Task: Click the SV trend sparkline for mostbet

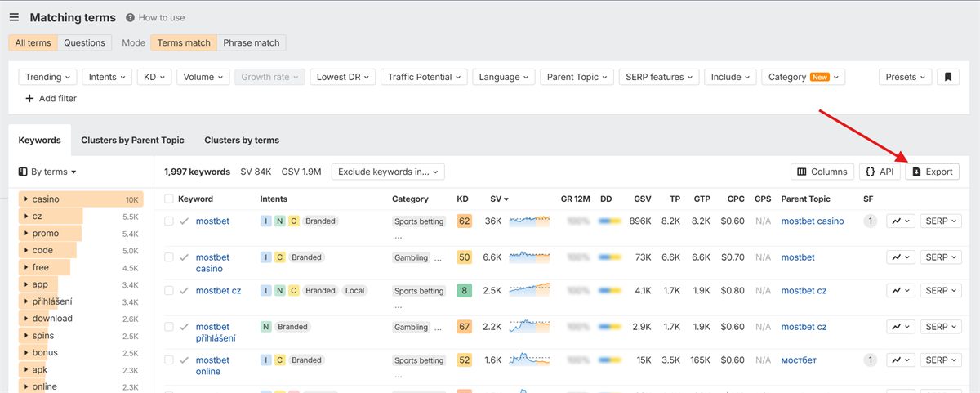Action: point(529,221)
